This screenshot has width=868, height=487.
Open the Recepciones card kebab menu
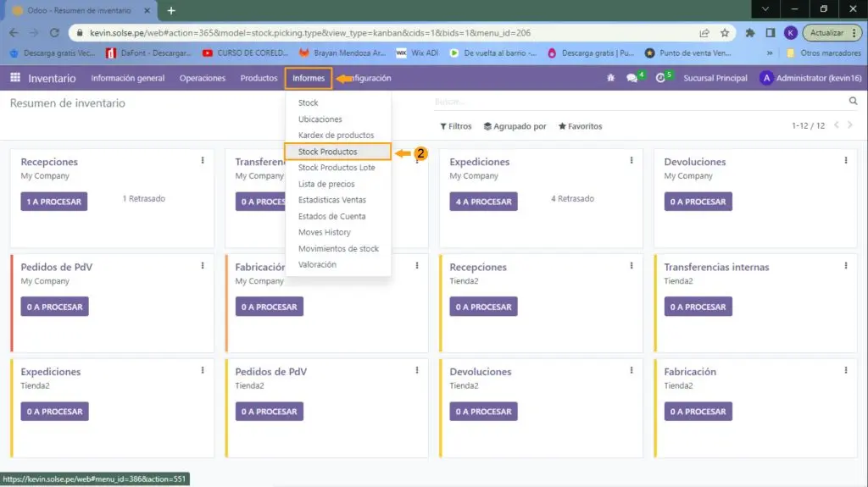[203, 160]
